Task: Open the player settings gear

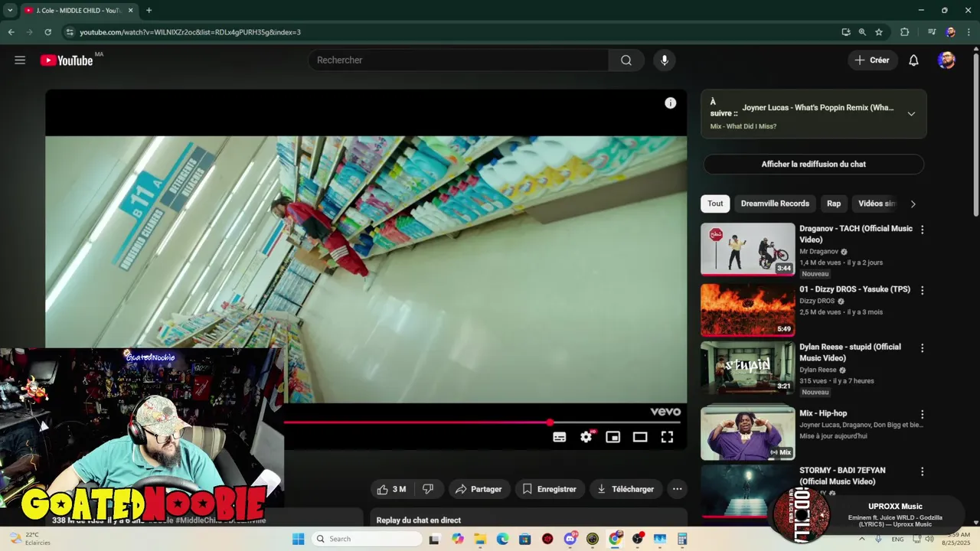Action: tap(586, 437)
